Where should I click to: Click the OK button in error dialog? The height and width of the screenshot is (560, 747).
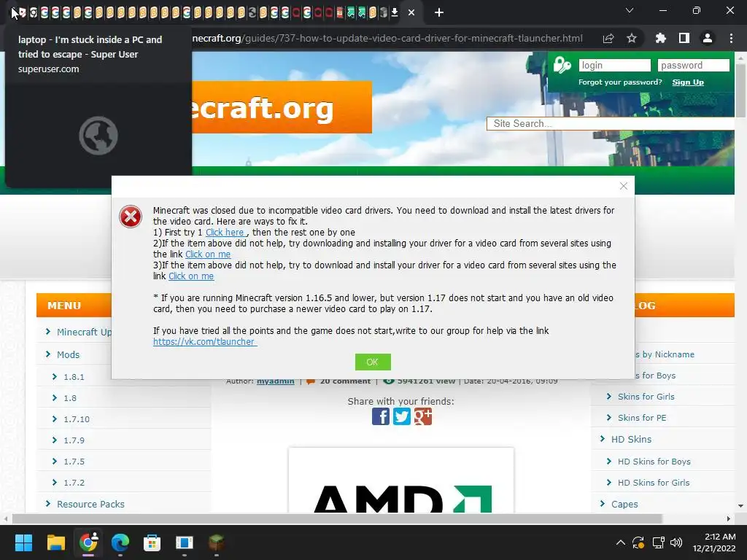pyautogui.click(x=373, y=362)
